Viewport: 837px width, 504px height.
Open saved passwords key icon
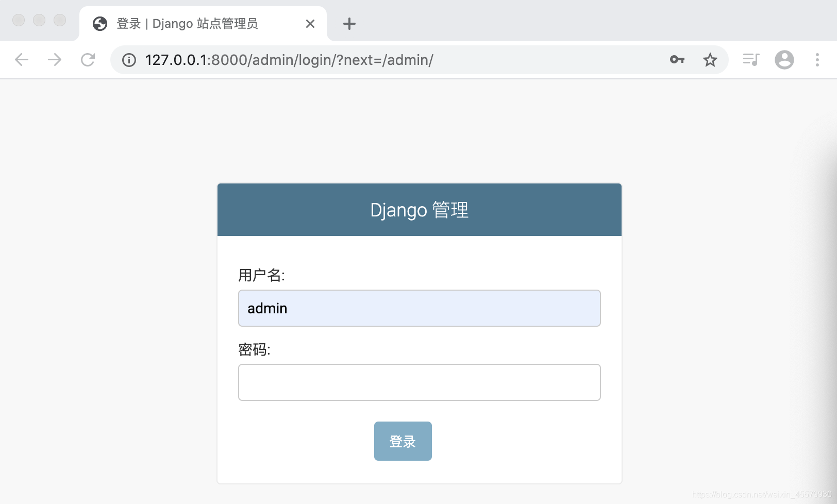pyautogui.click(x=677, y=60)
